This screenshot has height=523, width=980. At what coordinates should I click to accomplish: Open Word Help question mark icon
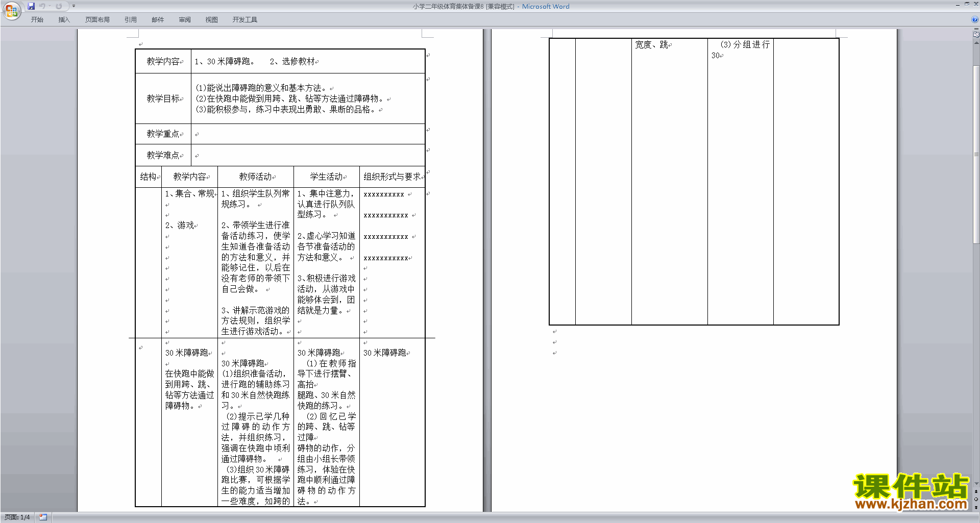pyautogui.click(x=975, y=19)
